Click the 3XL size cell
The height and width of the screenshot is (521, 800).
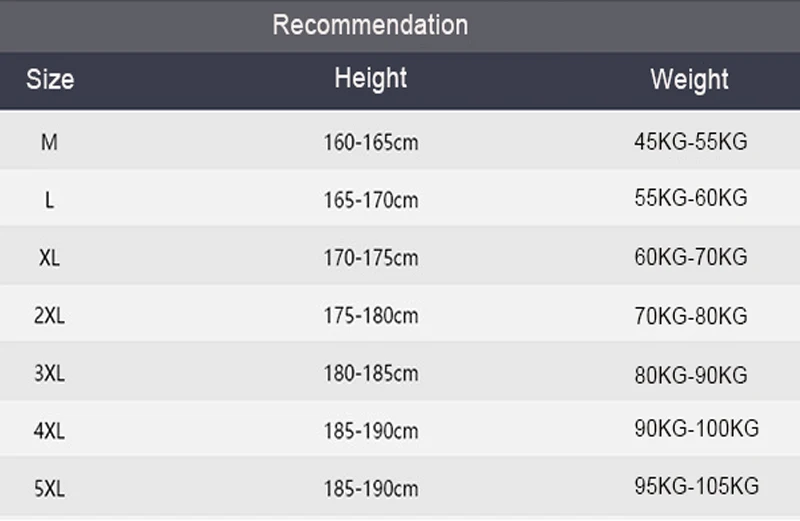click(49, 374)
